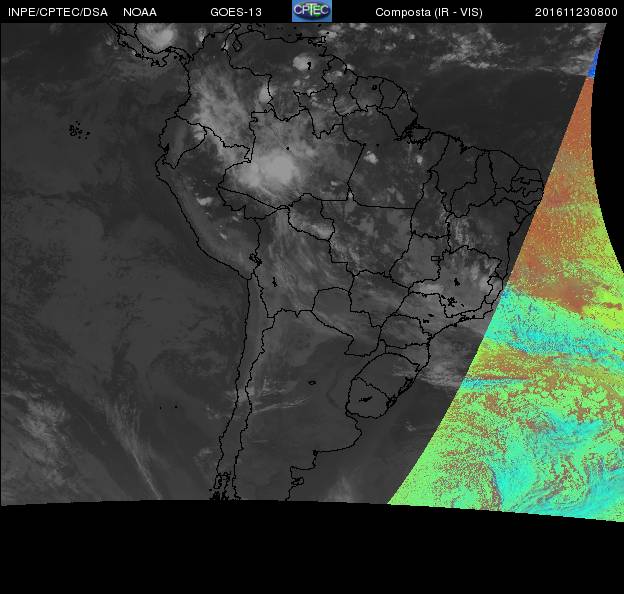
Task: Click the Galápagos Islands outline in the Pacific
Action: click(x=76, y=129)
